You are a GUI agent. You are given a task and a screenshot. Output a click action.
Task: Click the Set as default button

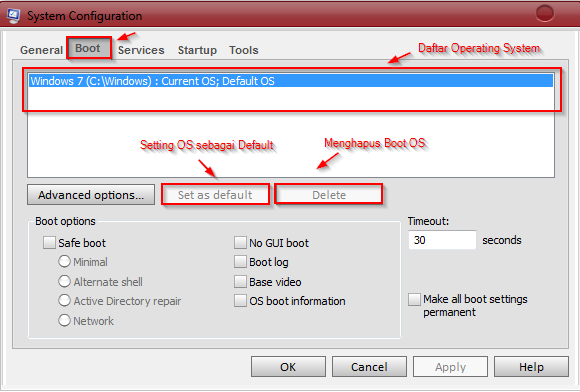tap(215, 195)
